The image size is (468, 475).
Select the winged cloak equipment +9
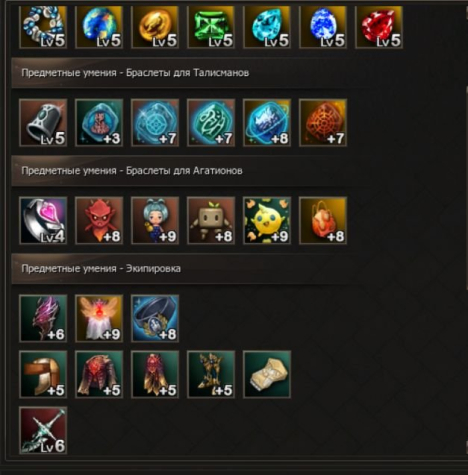(99, 318)
